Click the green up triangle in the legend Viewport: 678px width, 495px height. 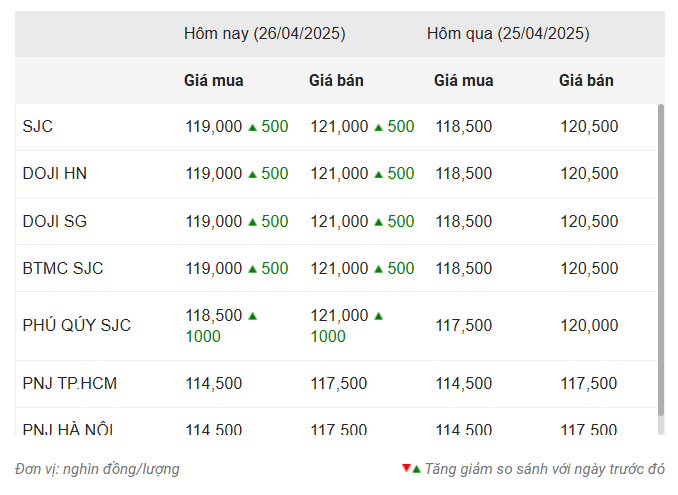(x=416, y=469)
